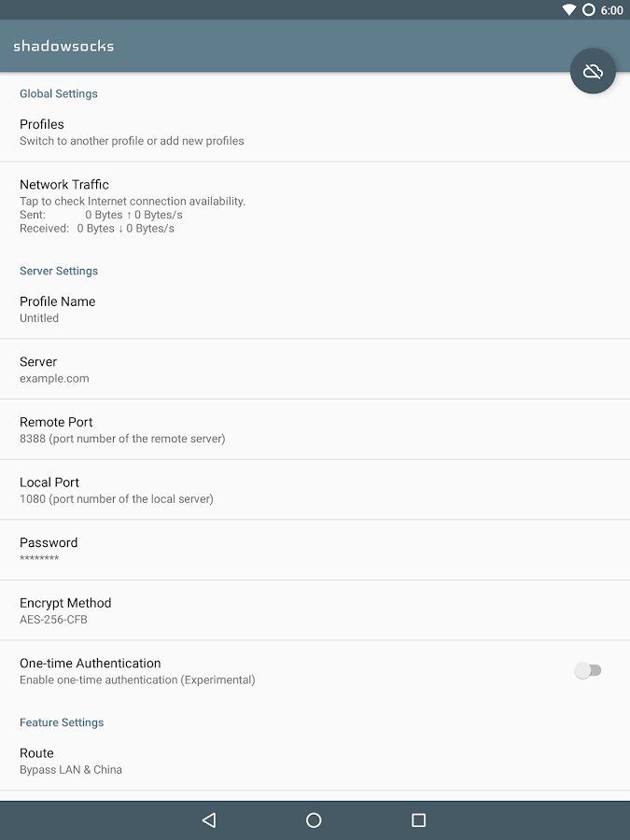The image size is (630, 840).
Task: Edit the Profile Name setting
Action: click(x=315, y=309)
